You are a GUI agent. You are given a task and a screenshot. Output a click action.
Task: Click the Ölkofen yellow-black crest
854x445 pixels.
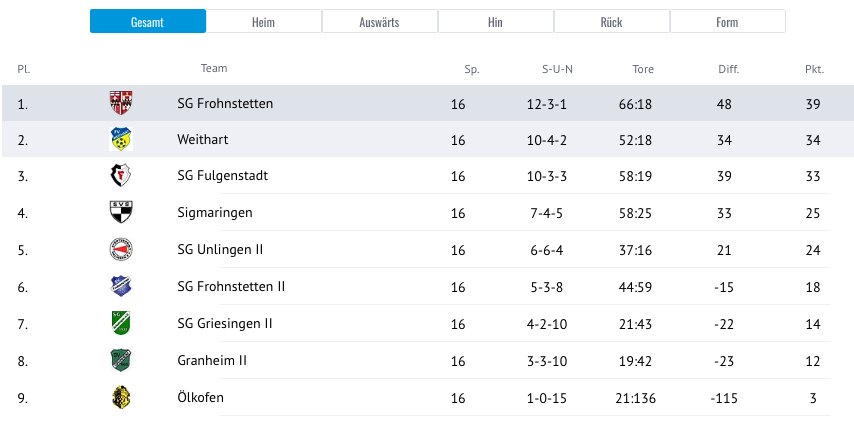(x=121, y=397)
